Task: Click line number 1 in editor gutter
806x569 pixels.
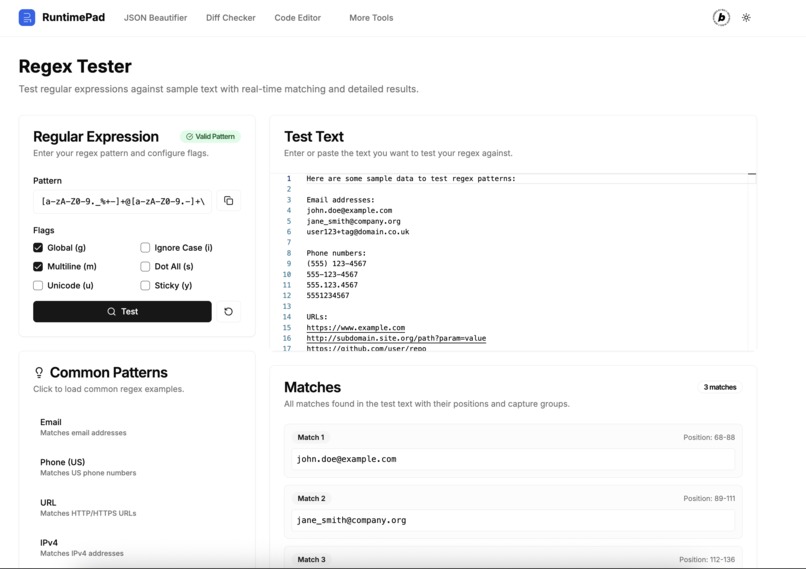Action: (x=289, y=178)
